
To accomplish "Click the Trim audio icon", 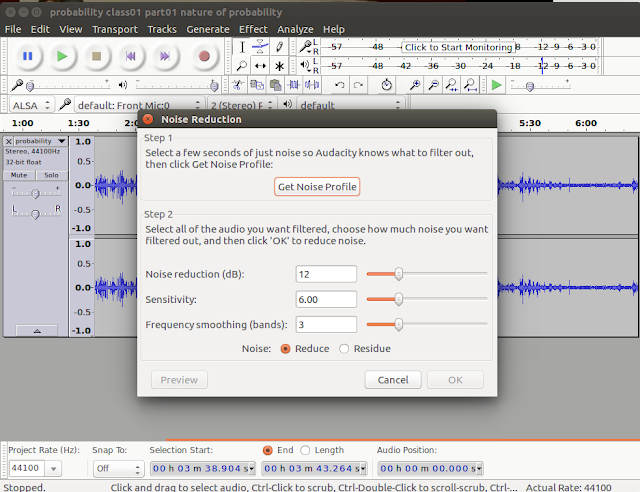I will click(x=294, y=85).
